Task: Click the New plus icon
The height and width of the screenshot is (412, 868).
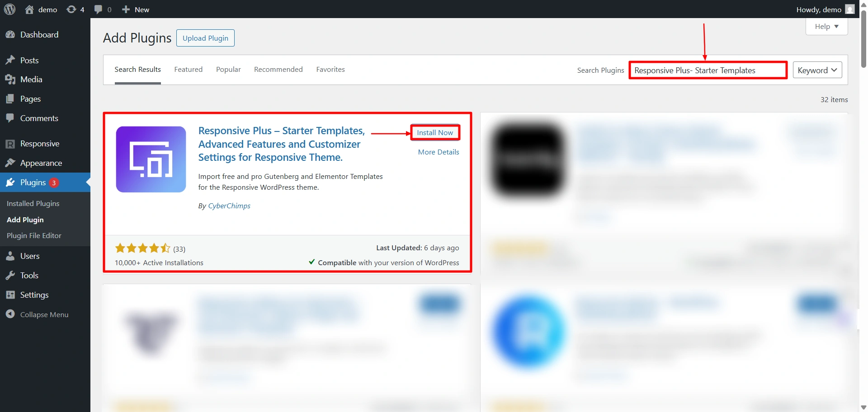Action: tap(126, 9)
